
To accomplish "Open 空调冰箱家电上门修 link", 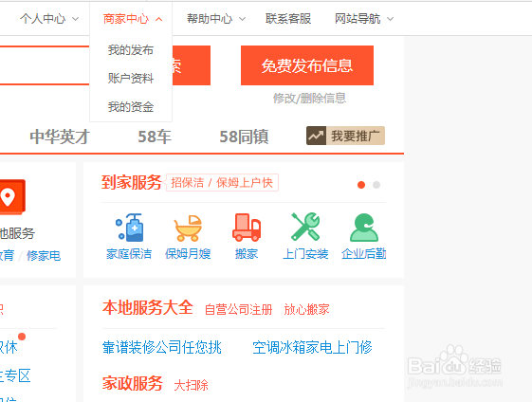I will point(312,347).
